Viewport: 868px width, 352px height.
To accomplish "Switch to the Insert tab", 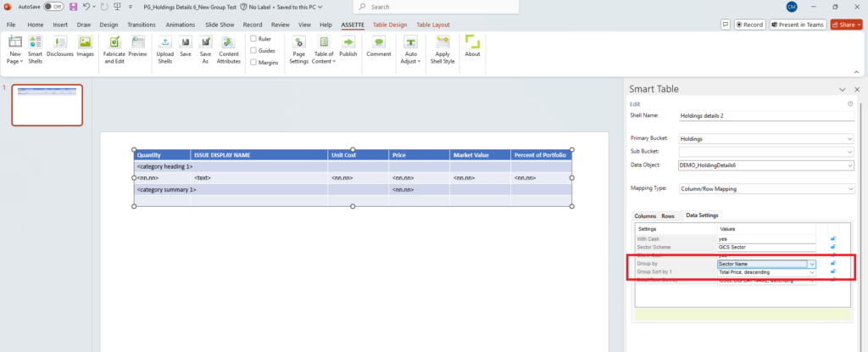I will point(60,25).
